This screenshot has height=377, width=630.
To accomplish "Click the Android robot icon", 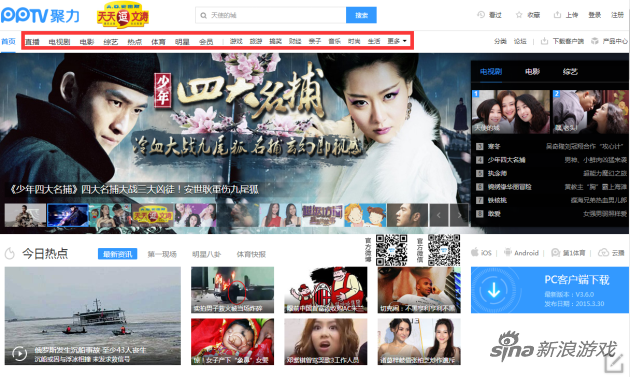I will (x=508, y=252).
